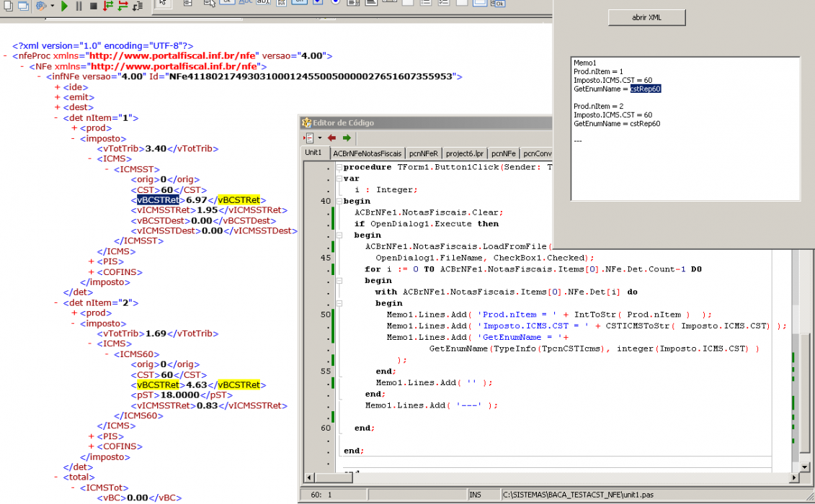Expand the ide XML node
815x504 pixels.
point(57,87)
